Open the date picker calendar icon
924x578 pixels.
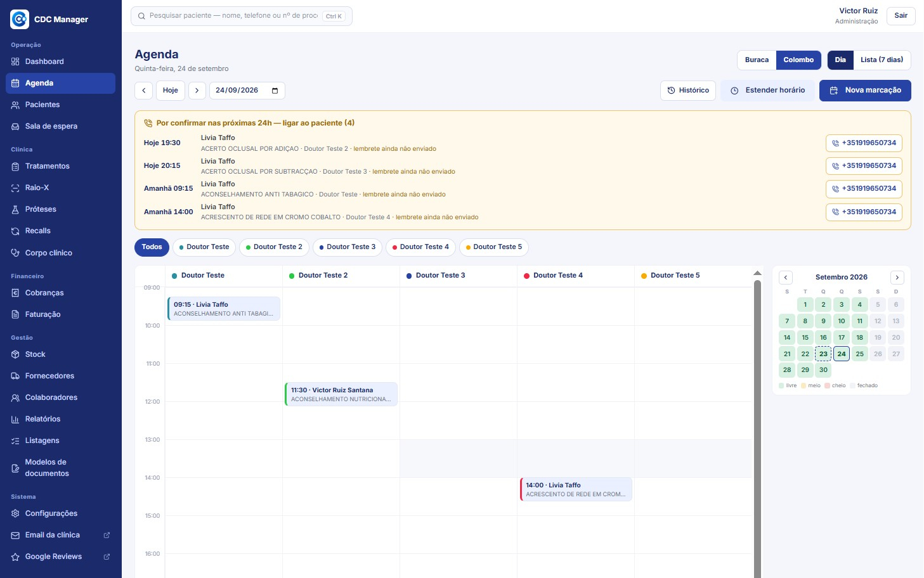pyautogui.click(x=275, y=91)
